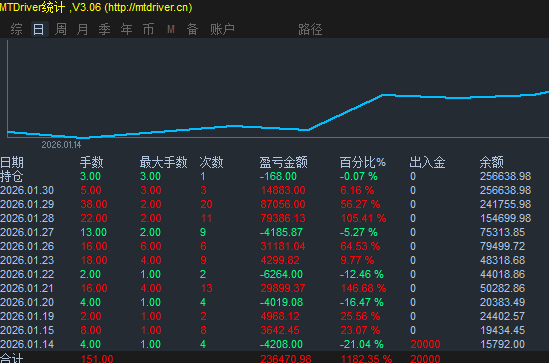Image resolution: width=549 pixels, height=363 pixels.
Task: Click balance 15792.00
Action: 502,344
